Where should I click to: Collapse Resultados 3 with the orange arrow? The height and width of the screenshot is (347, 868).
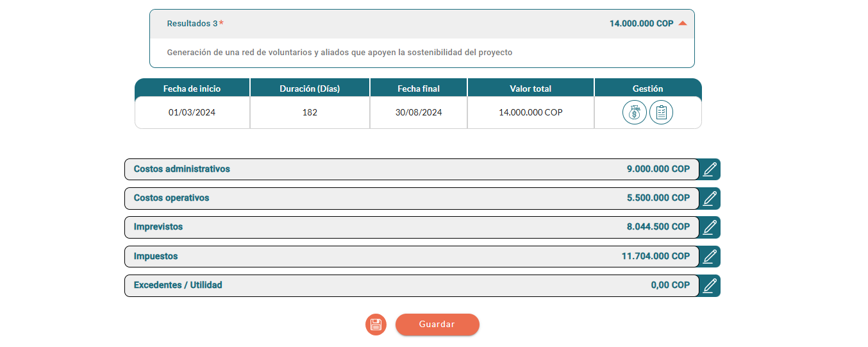pyautogui.click(x=683, y=24)
